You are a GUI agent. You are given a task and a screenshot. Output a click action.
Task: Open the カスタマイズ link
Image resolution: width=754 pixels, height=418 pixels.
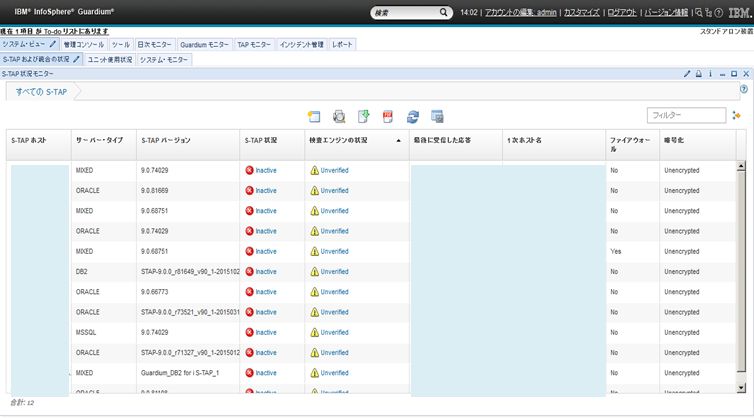(582, 13)
